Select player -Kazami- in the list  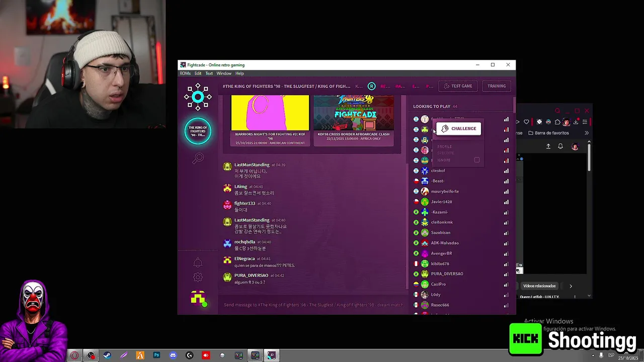439,212
